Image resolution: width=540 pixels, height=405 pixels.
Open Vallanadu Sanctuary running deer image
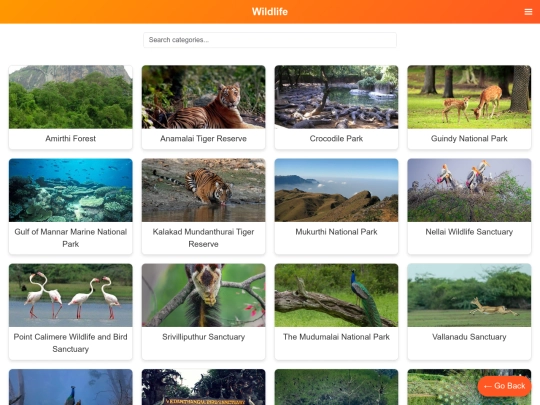[x=469, y=295]
